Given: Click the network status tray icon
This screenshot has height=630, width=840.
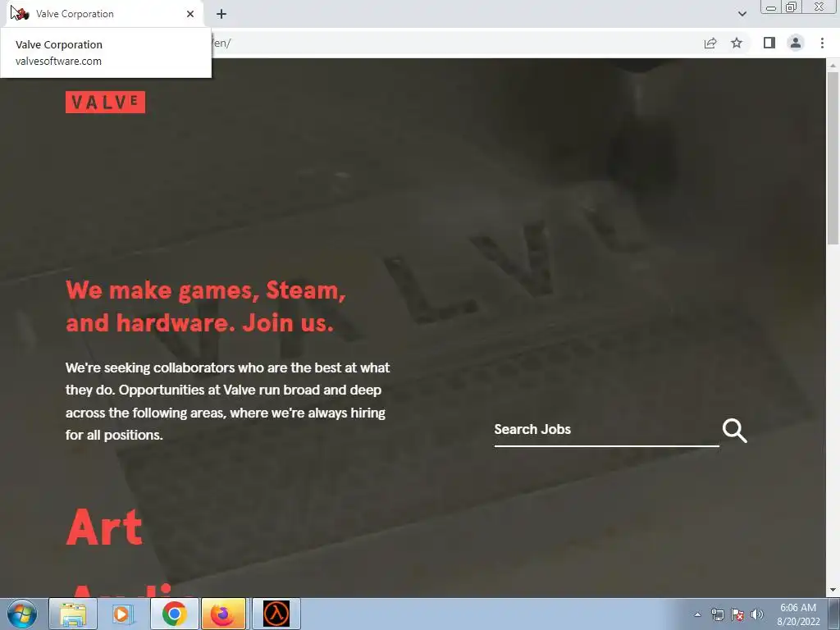Looking at the screenshot, I should (717, 614).
